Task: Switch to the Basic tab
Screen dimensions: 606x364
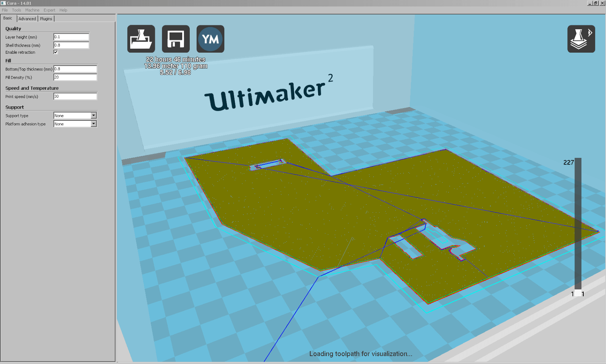Action: pyautogui.click(x=8, y=18)
